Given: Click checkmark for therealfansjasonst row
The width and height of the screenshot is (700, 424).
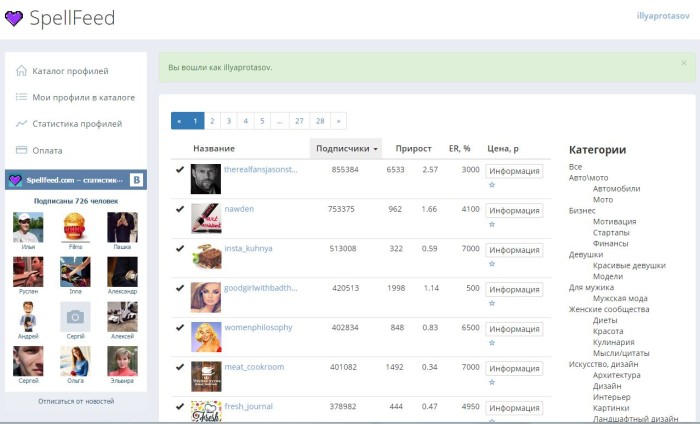Looking at the screenshot, I should pyautogui.click(x=180, y=169).
